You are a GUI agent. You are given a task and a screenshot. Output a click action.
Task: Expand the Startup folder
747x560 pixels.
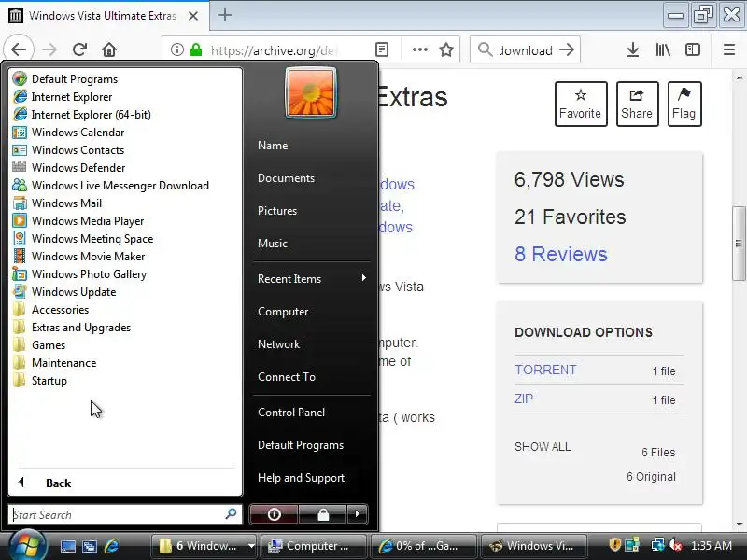tap(40, 381)
